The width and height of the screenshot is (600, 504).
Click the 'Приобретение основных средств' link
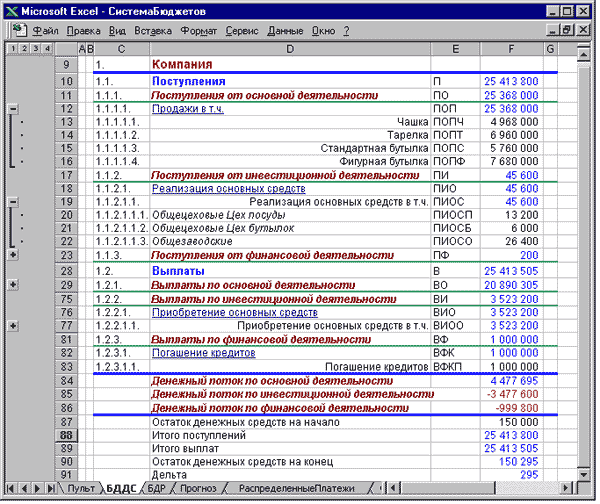[235, 313]
